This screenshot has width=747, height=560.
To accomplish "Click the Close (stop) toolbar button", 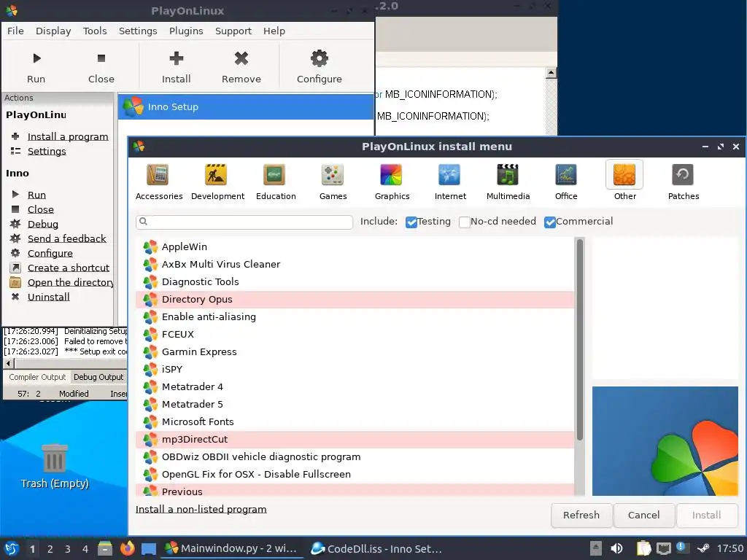I will [x=101, y=67].
